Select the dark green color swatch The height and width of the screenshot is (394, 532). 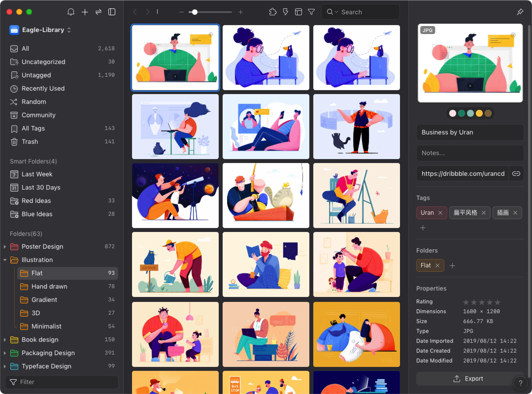tap(462, 113)
